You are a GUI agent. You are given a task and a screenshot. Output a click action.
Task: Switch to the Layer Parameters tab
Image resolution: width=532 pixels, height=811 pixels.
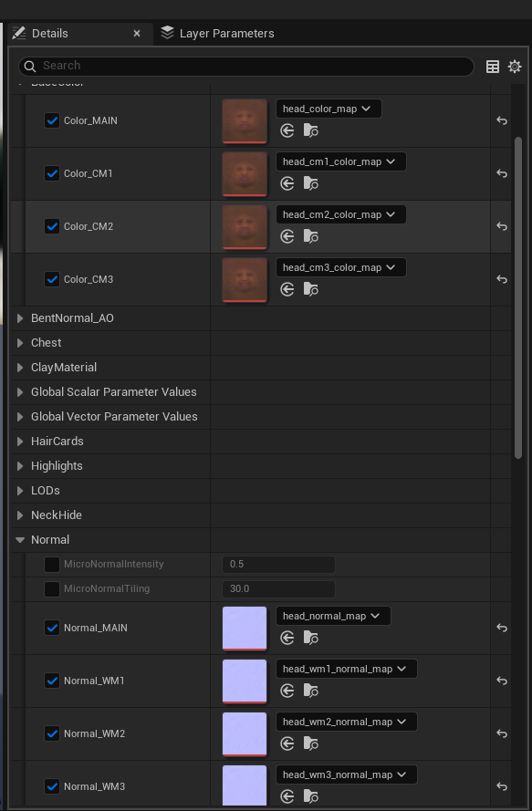click(x=217, y=33)
